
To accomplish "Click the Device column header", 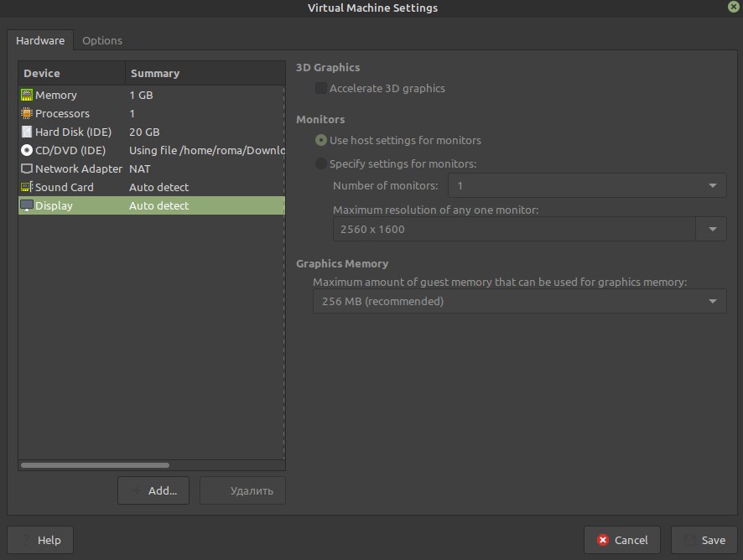I will pyautogui.click(x=71, y=73).
